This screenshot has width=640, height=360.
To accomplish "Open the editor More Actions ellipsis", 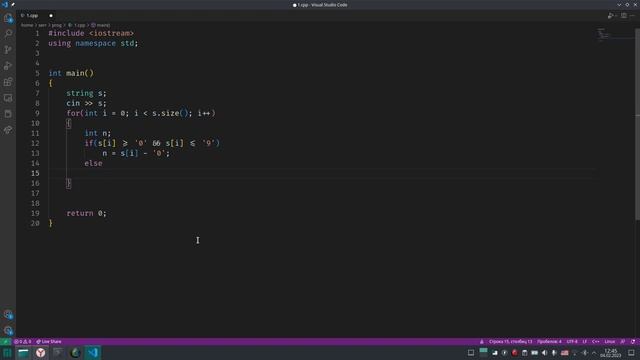I will [x=633, y=16].
